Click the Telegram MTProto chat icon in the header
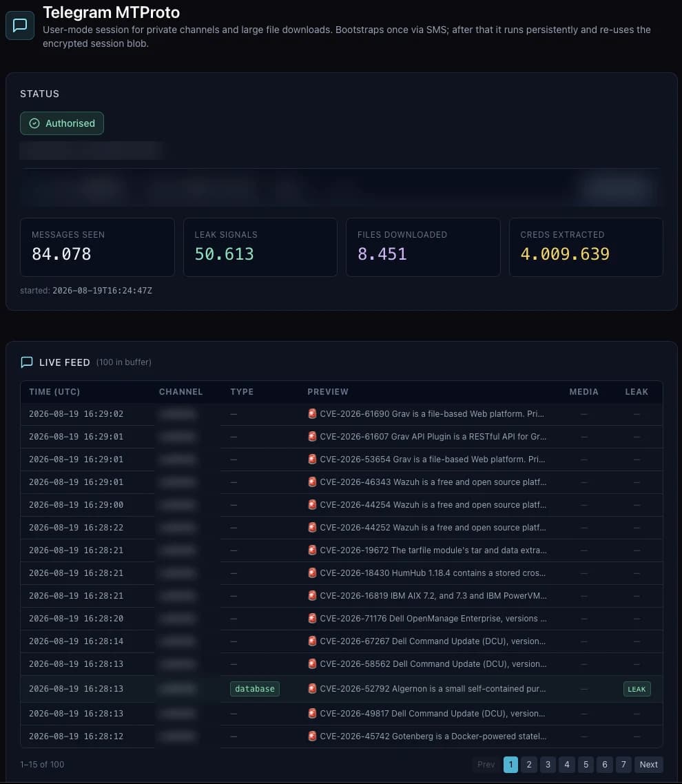The width and height of the screenshot is (682, 784). [20, 25]
